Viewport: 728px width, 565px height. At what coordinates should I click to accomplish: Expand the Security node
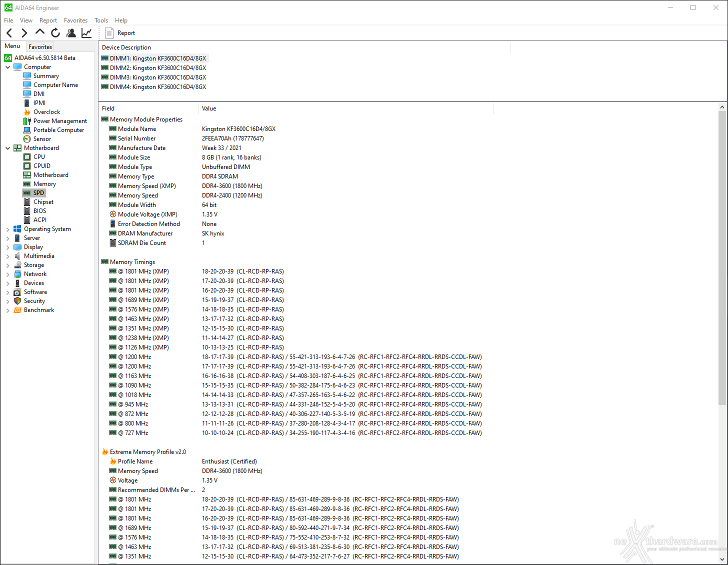(8, 301)
